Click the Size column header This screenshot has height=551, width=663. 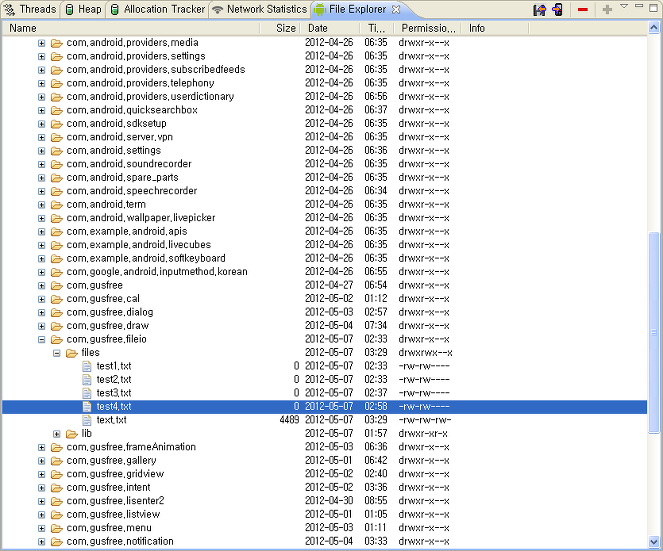(280, 28)
